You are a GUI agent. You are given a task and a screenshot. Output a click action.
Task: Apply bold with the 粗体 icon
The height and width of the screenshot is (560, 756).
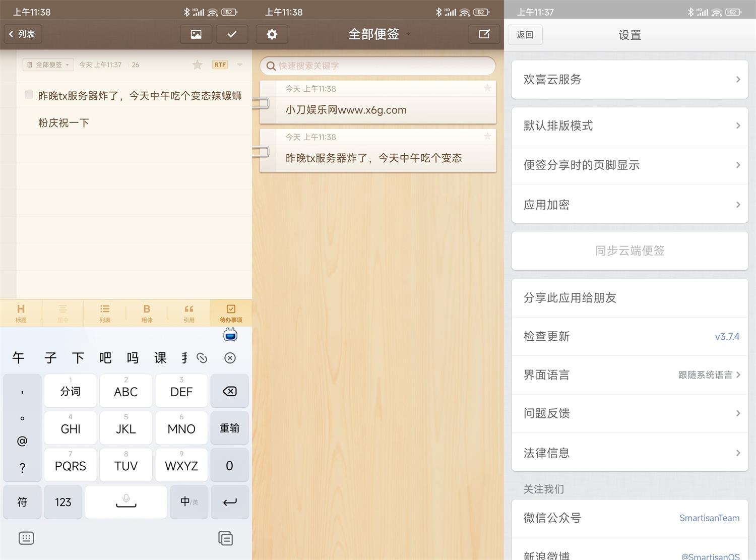coord(147,313)
